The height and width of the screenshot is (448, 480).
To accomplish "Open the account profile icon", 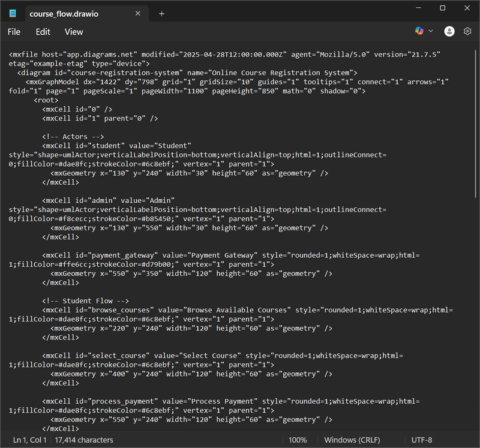I will [449, 31].
